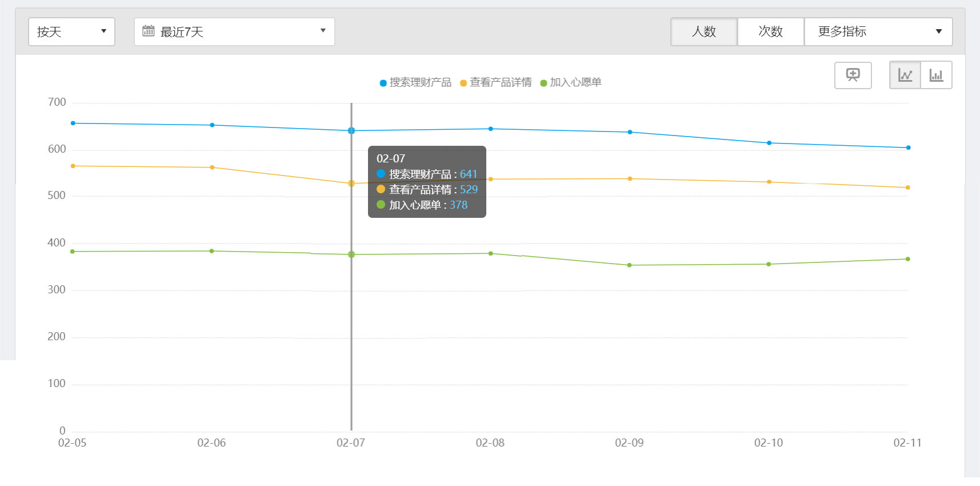
Task: Expand the 最近7天 date range dropdown
Action: [234, 31]
